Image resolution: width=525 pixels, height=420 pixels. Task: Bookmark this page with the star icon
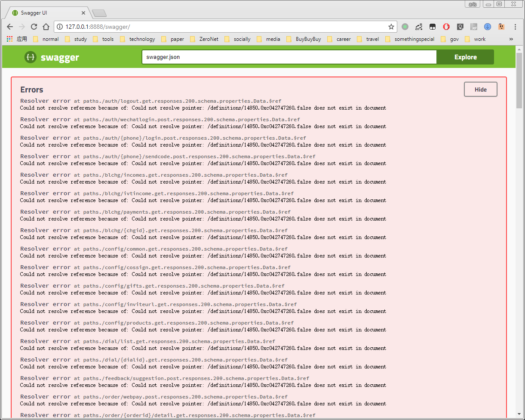391,27
